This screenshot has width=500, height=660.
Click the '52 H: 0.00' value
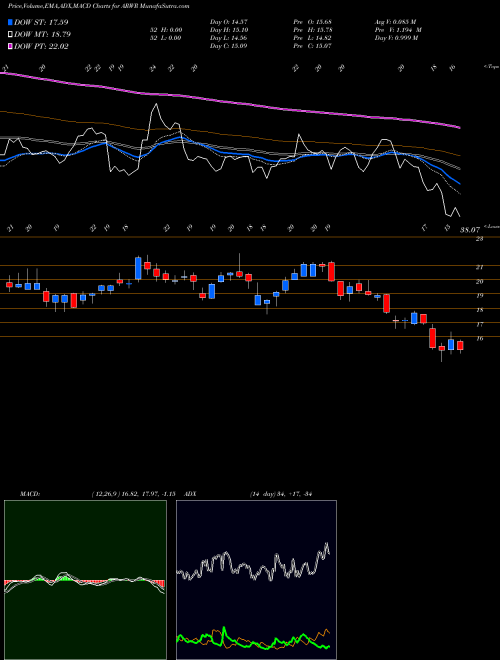(164, 30)
